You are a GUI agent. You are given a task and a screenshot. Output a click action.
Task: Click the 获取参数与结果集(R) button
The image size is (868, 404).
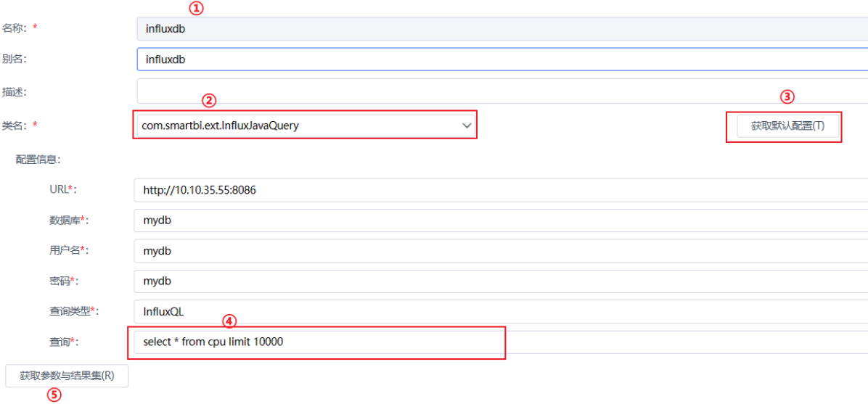67,376
